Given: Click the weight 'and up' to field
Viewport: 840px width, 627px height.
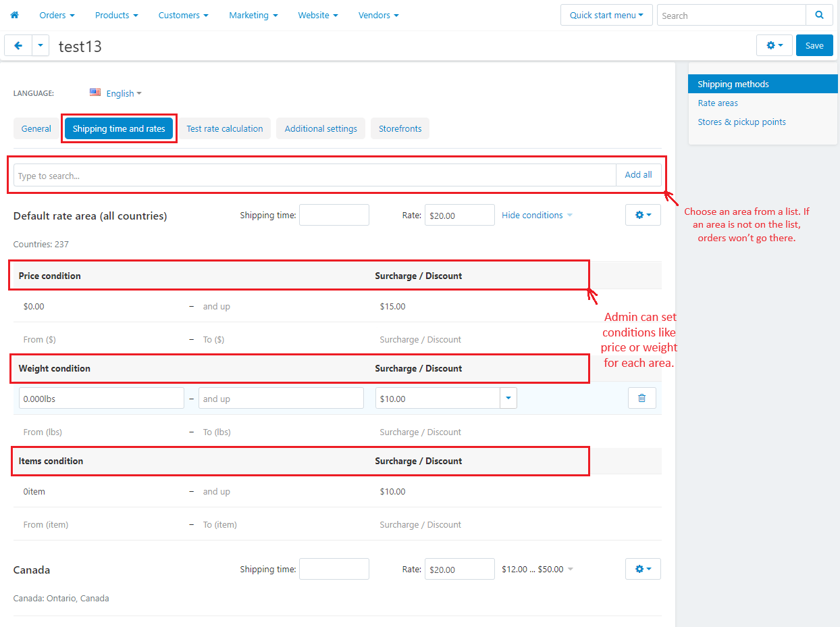Looking at the screenshot, I should (281, 398).
